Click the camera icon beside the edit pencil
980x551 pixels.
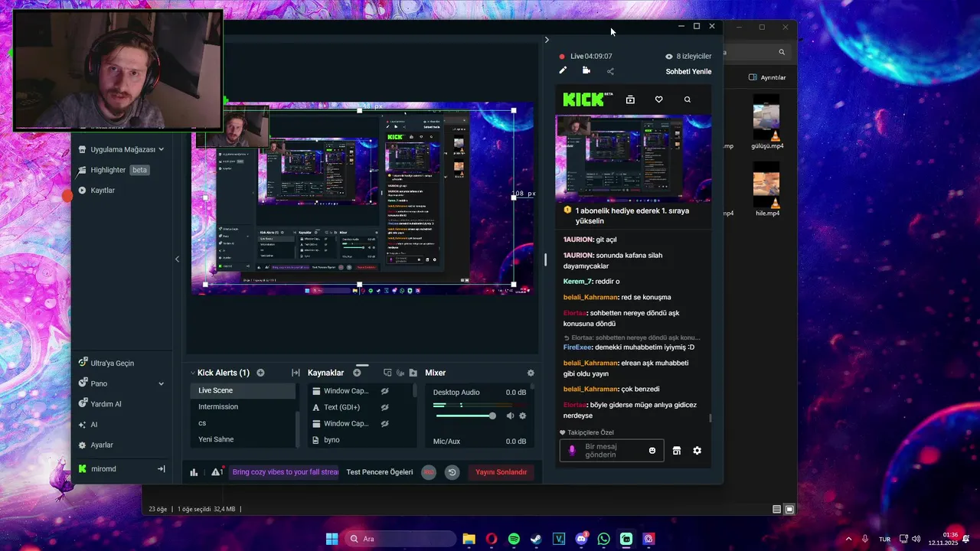tap(586, 70)
